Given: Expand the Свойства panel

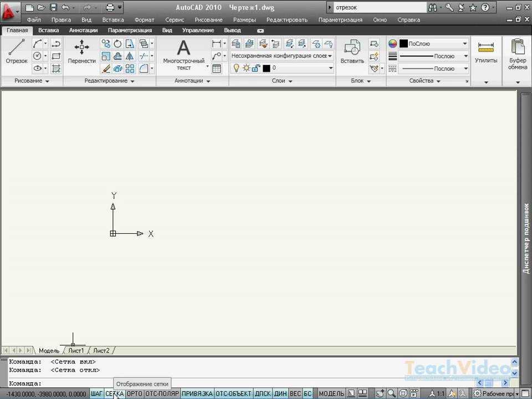Looking at the screenshot, I should click(424, 81).
